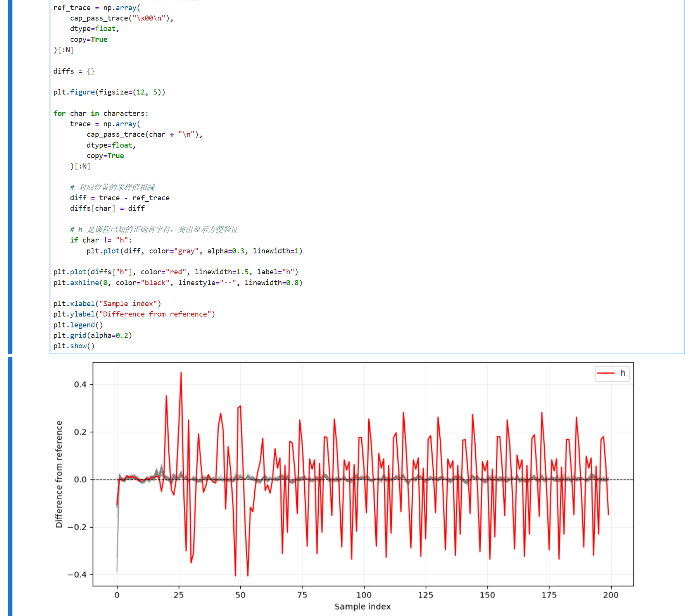Click the "Difference from reference" y-axis label
This screenshot has width=685, height=616.
pyautogui.click(x=59, y=474)
